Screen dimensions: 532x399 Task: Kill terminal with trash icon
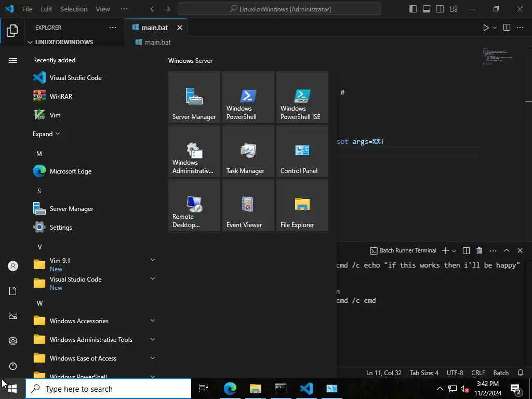pyautogui.click(x=479, y=250)
